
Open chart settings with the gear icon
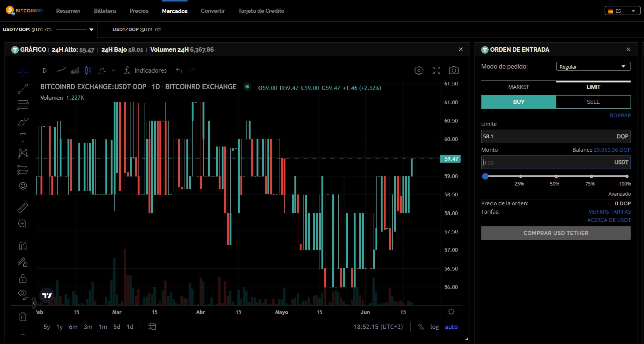(x=419, y=70)
